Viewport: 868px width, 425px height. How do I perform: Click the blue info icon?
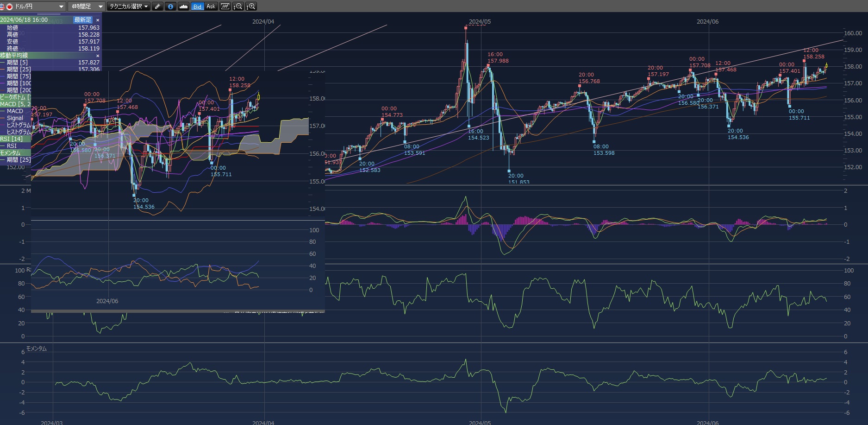[x=171, y=6]
